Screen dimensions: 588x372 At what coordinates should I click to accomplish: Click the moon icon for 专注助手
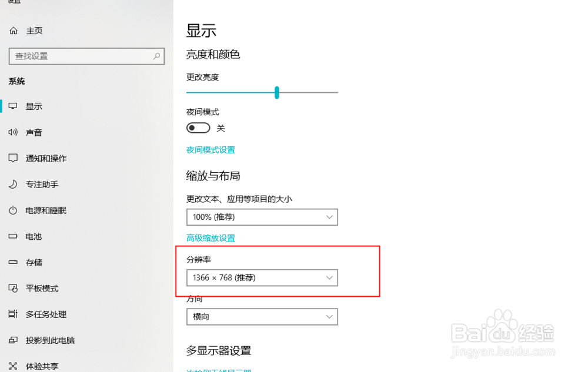13,185
